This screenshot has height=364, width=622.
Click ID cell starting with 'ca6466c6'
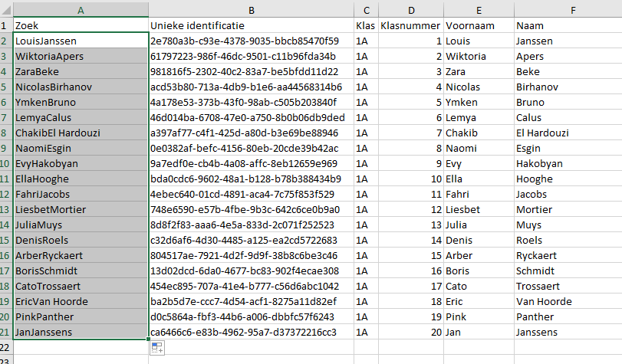point(251,333)
